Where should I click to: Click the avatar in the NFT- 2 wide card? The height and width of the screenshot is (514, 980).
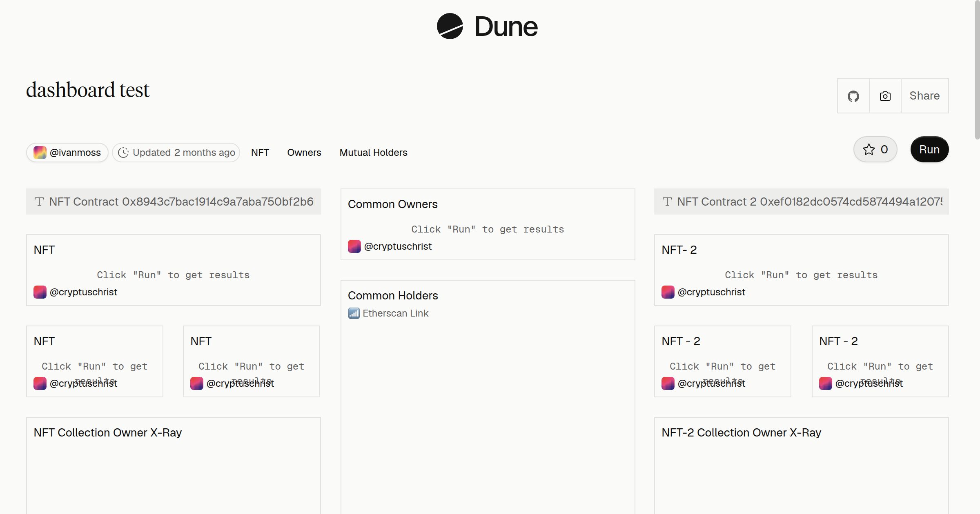tap(668, 292)
